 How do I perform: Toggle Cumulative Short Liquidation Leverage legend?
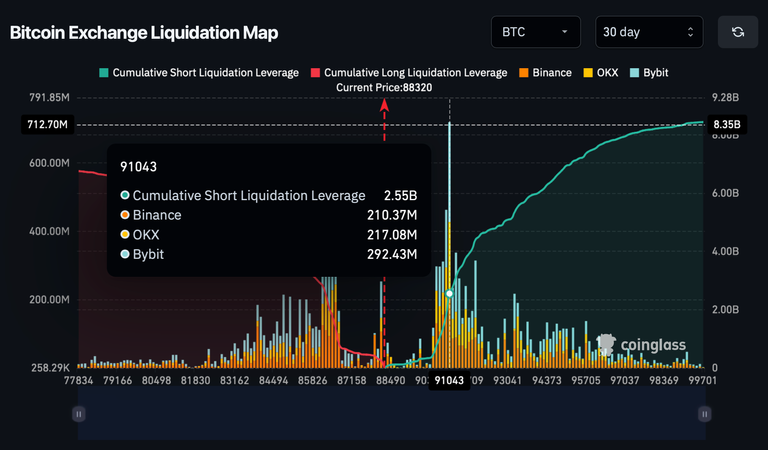(x=198, y=73)
